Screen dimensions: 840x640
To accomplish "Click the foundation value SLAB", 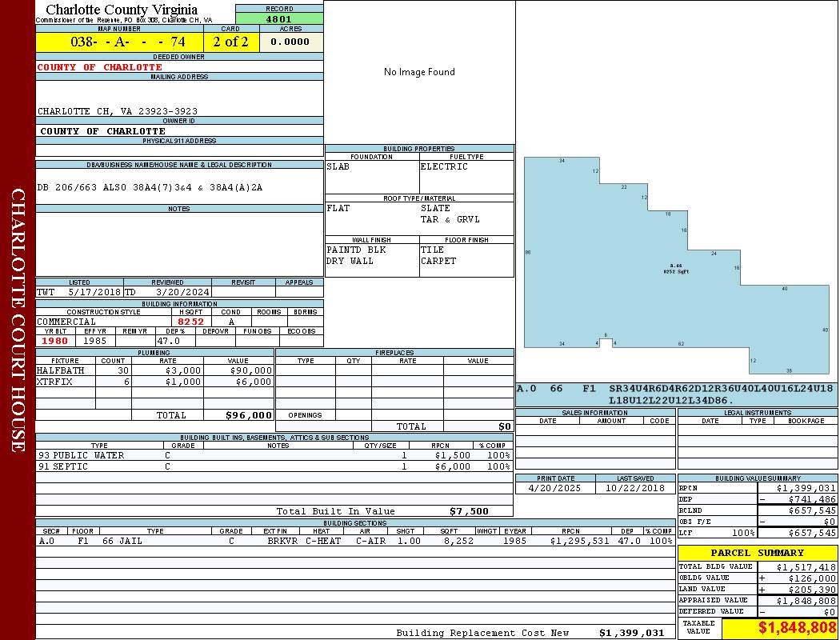I will 338,166.
